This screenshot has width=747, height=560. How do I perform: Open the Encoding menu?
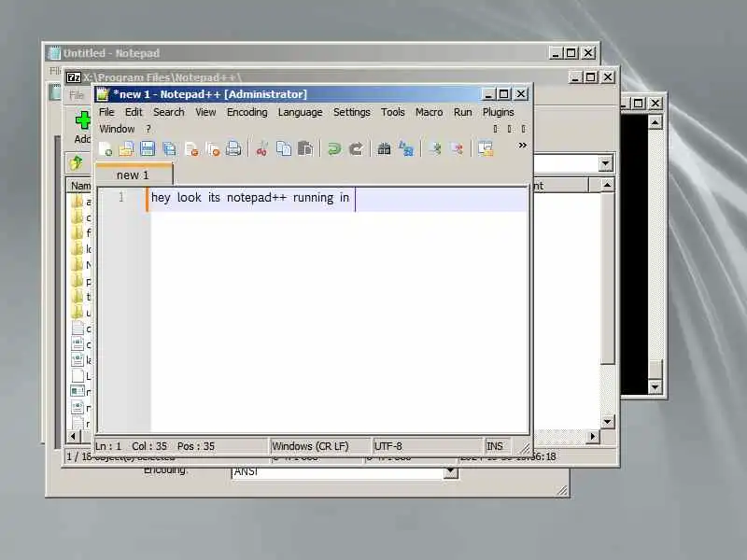247,112
